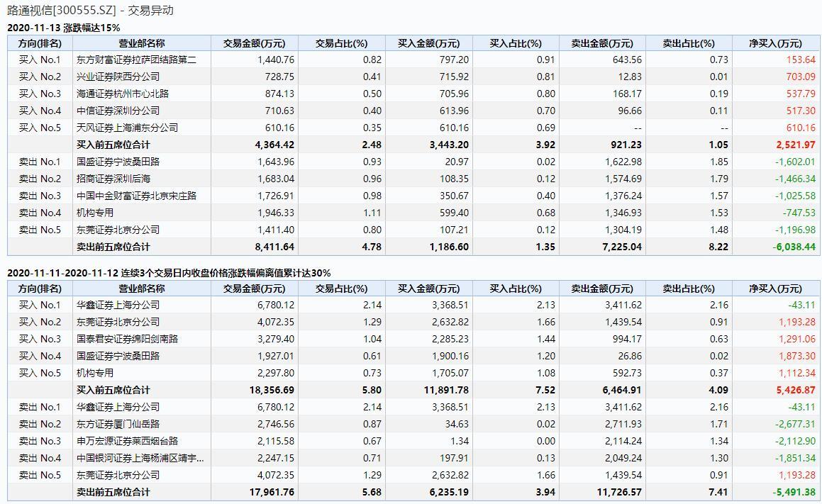822x504 pixels.
Task: Click 方向(排名) header in the 2020-11-11 table
Action: pos(40,289)
